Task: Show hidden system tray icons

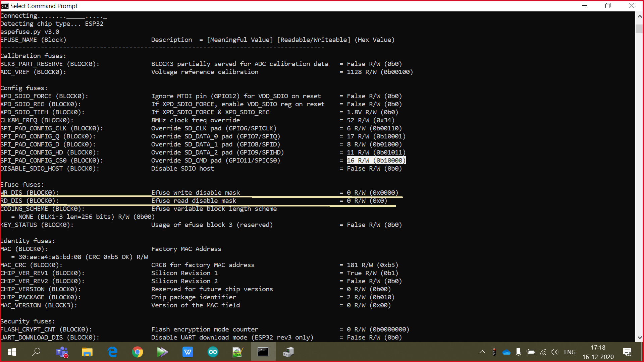Action: point(482,352)
